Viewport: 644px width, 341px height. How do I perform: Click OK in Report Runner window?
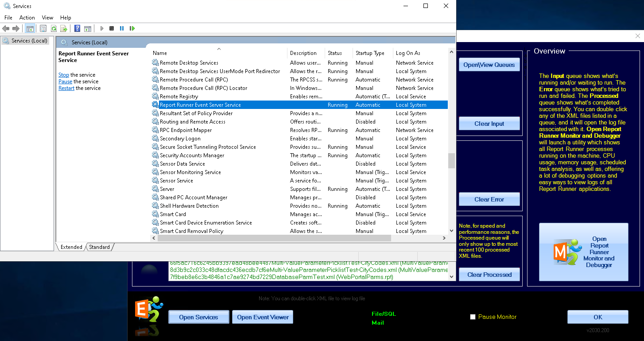598,317
